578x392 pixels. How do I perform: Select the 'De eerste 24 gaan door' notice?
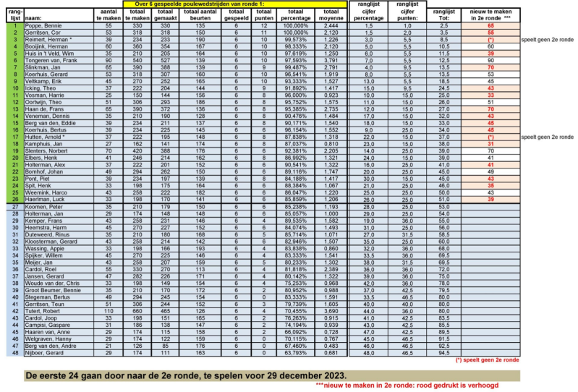pyautogui.click(x=272, y=376)
